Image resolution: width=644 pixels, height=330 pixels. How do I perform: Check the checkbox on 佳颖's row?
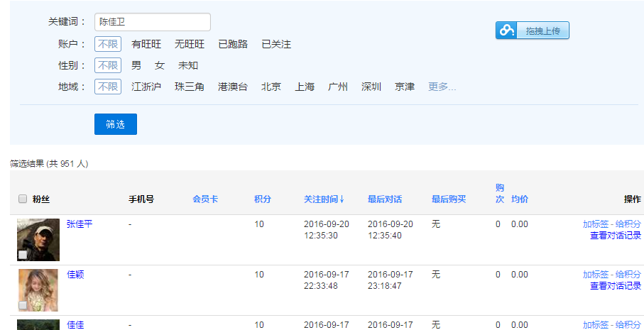point(23,305)
